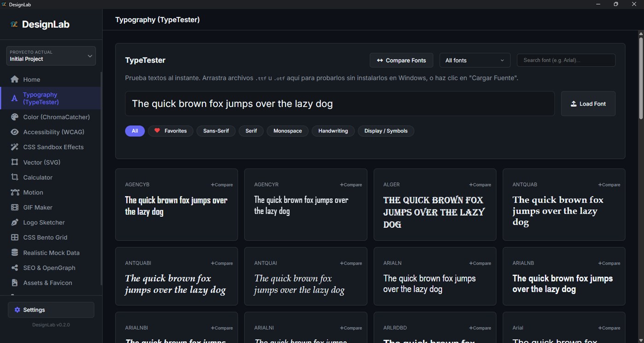Open CSS Sandbox Effects menu item

pos(51,147)
